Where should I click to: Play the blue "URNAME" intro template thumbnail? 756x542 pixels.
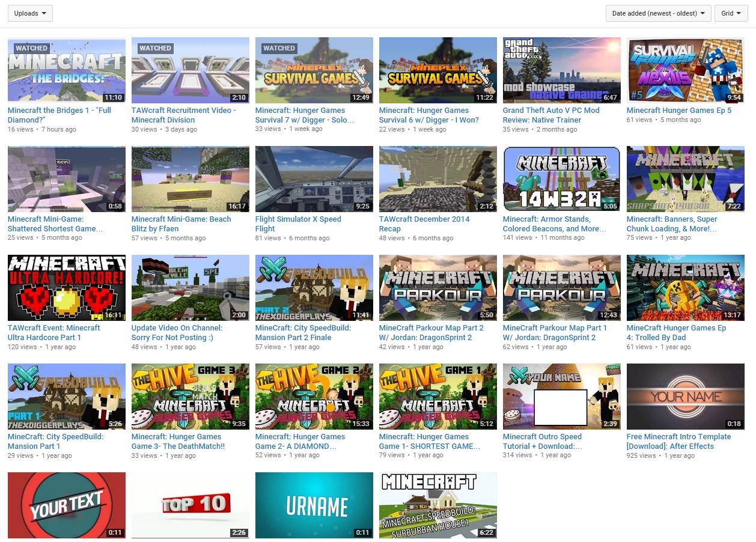314,505
